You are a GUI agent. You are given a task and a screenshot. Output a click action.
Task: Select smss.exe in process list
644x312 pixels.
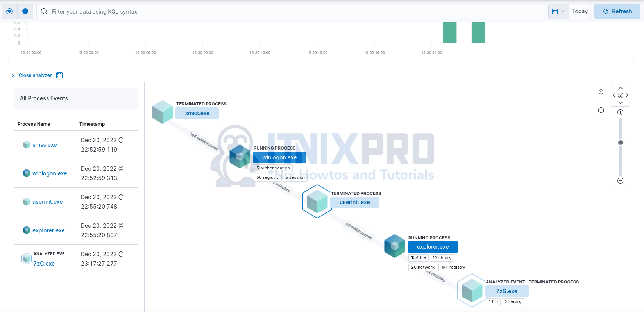(45, 145)
